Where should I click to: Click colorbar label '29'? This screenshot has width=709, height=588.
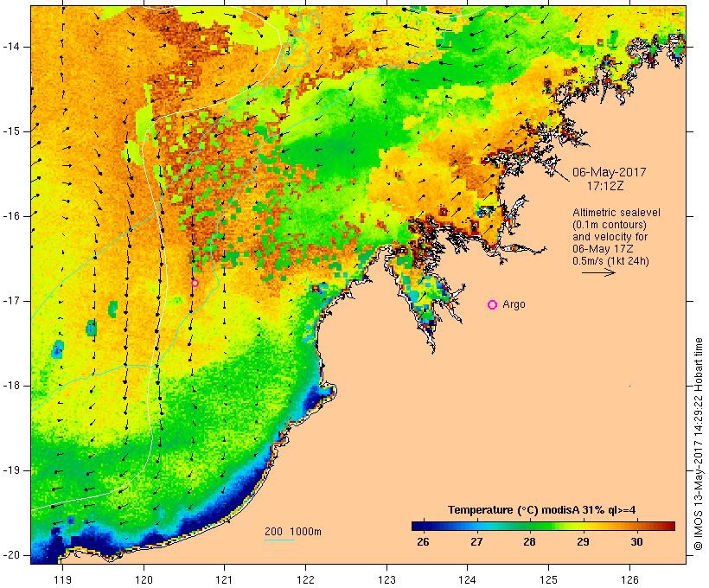(x=584, y=542)
